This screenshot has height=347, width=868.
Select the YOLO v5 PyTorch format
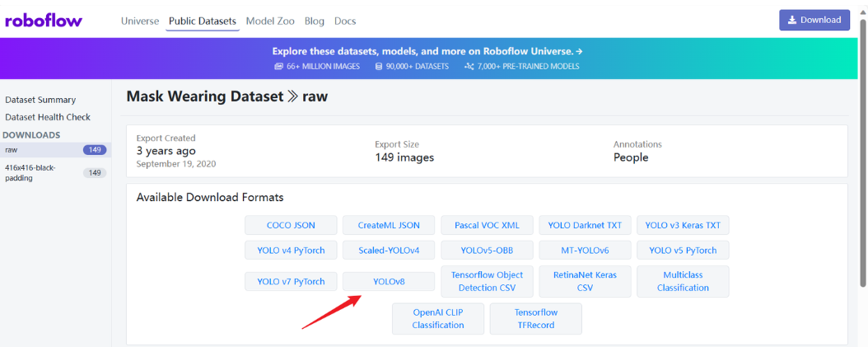click(x=683, y=250)
